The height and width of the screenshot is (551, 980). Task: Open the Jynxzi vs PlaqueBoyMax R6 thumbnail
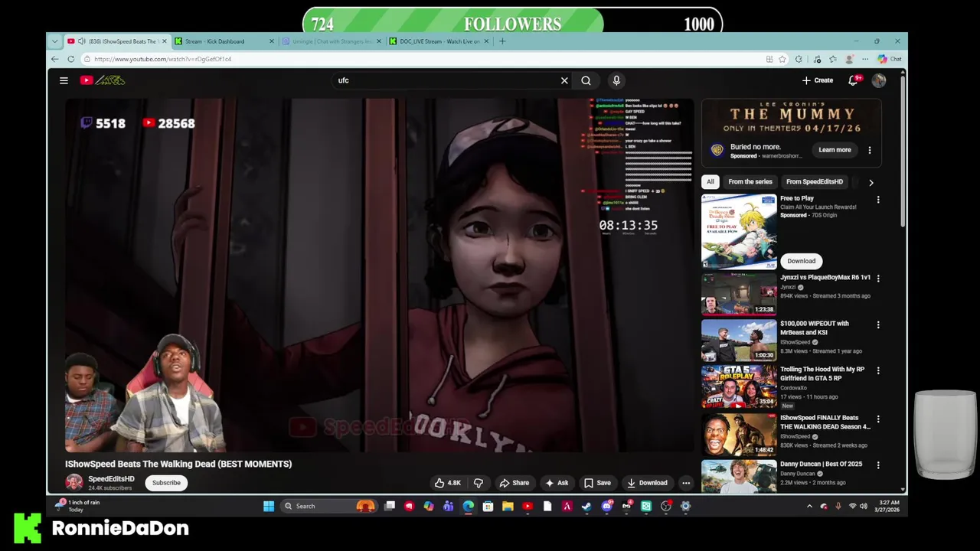(x=739, y=294)
